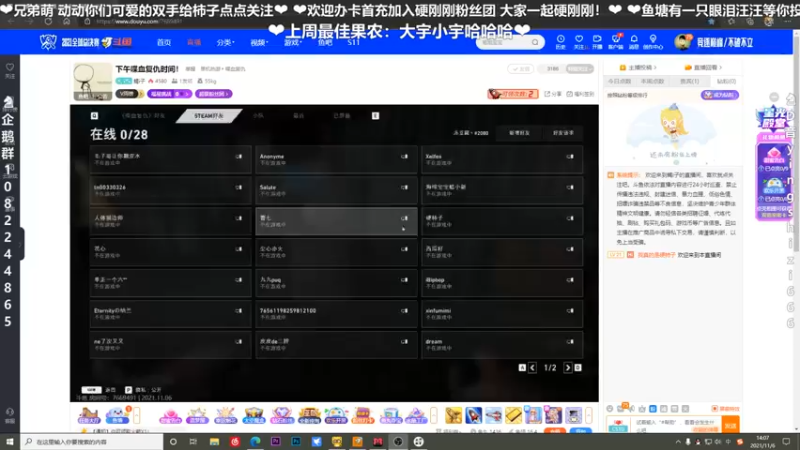Click the 开播 broadcast icon

click(597, 39)
